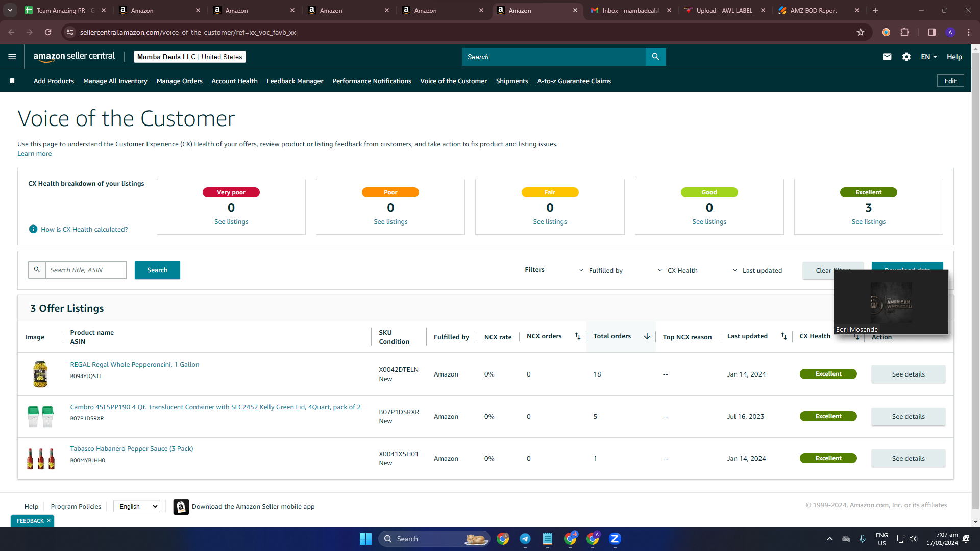
Task: See details for Cambro container listing
Action: (908, 416)
